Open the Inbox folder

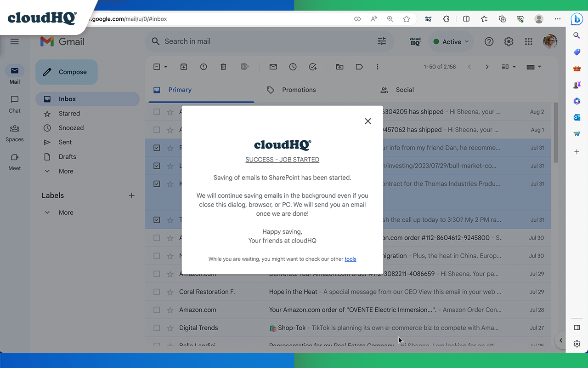[87, 99]
